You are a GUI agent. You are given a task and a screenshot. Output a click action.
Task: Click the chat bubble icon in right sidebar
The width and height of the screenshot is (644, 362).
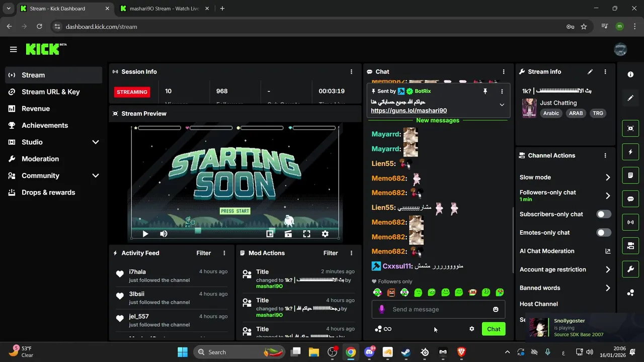click(630, 199)
